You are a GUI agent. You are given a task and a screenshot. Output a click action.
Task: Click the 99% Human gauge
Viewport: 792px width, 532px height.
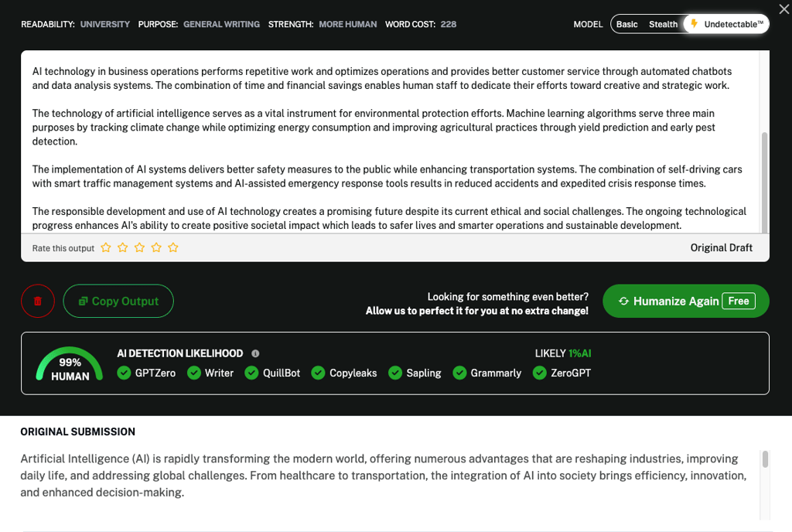coord(70,364)
